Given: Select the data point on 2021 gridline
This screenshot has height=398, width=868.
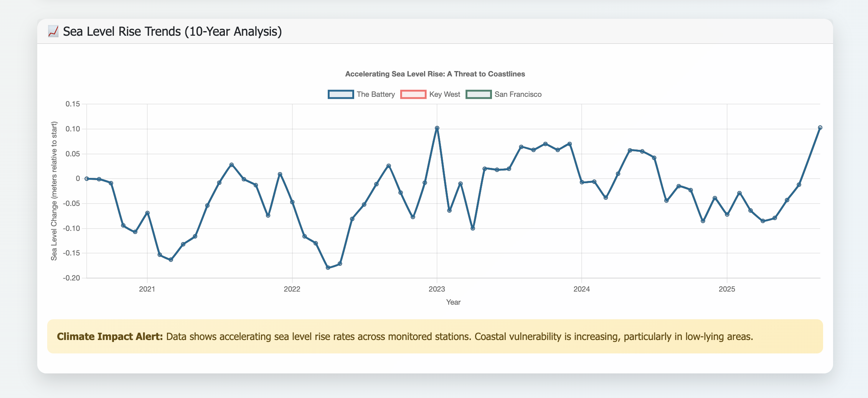Looking at the screenshot, I should [x=147, y=213].
